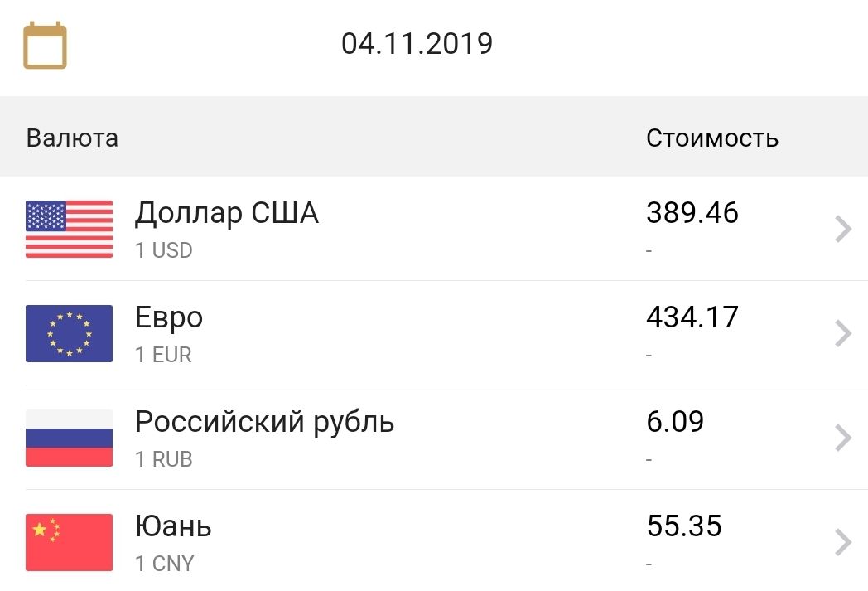Click the Валюта column header

(x=72, y=138)
